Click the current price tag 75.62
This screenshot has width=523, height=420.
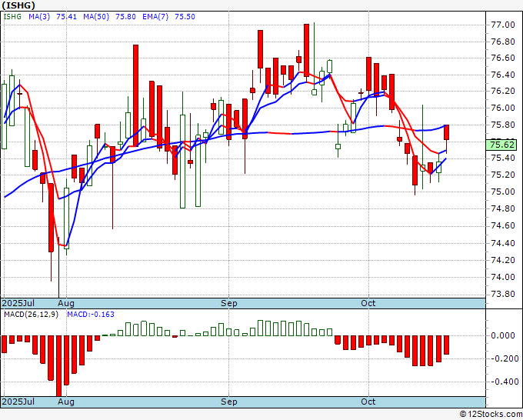click(502, 145)
